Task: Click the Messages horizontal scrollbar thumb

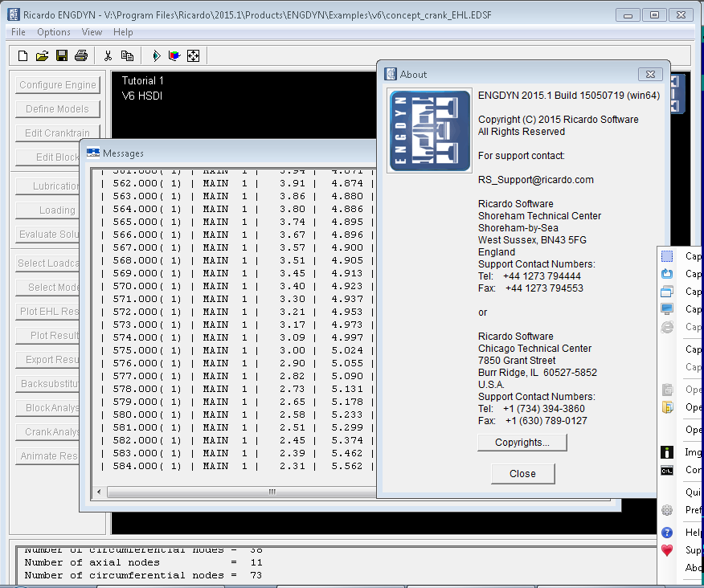Action: (x=243, y=492)
